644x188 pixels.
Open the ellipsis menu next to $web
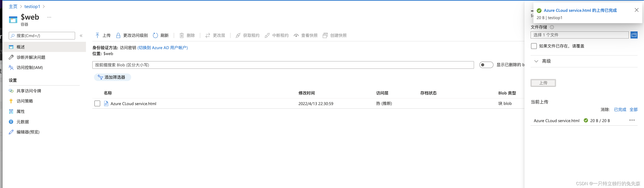49,17
